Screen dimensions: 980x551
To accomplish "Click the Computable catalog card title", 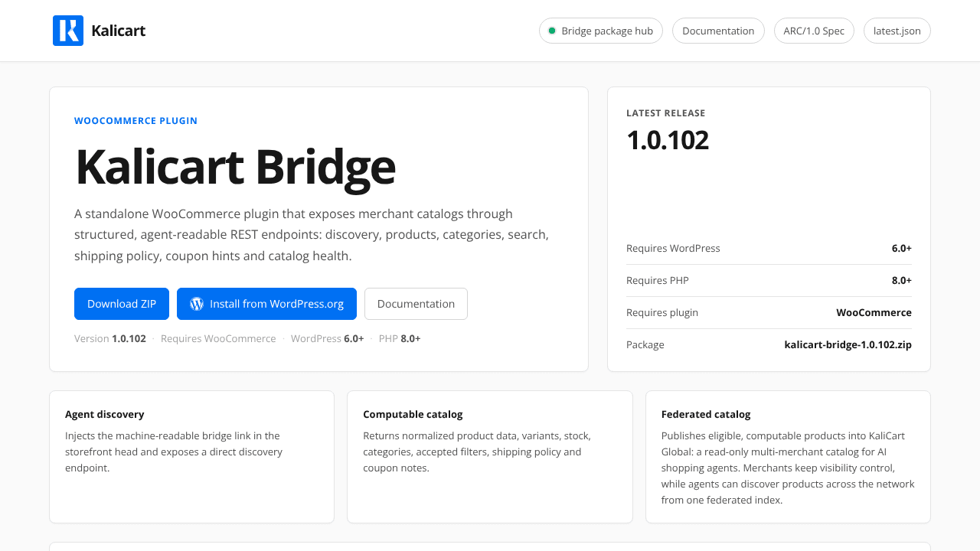I will point(413,414).
